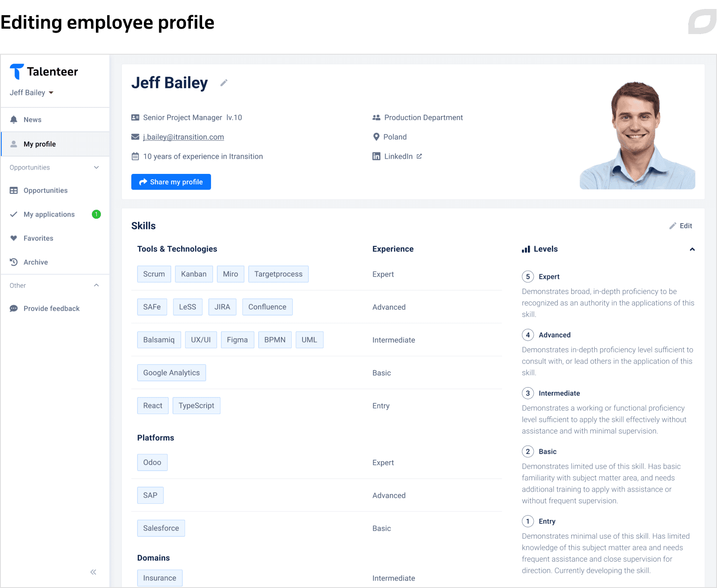Click the Salesforce platform tag
Image resolution: width=717 pixels, height=588 pixels.
[161, 528]
